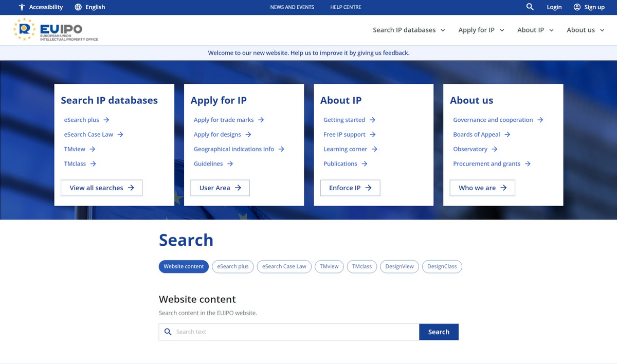Select the TMclass search tab
The image size is (617, 364).
[362, 266]
